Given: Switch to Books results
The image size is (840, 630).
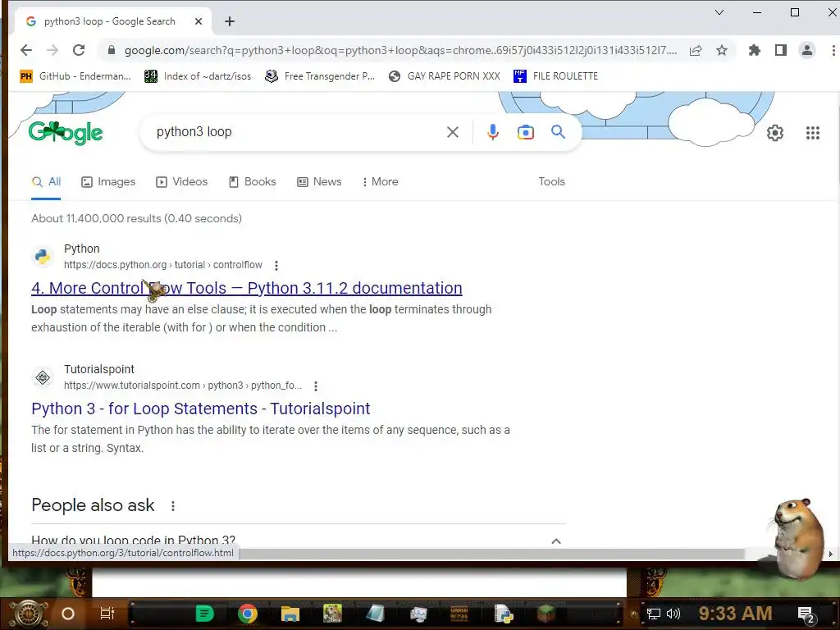Looking at the screenshot, I should [x=253, y=181].
